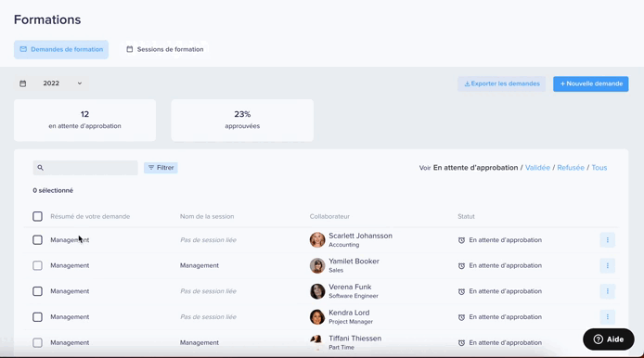Click pending clock icon in Yamilet Booker's row
Viewport: 644px width, 358px height.
461,266
